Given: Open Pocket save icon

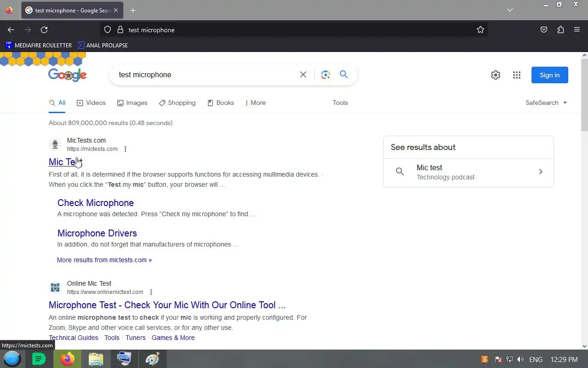Looking at the screenshot, I should 544,30.
